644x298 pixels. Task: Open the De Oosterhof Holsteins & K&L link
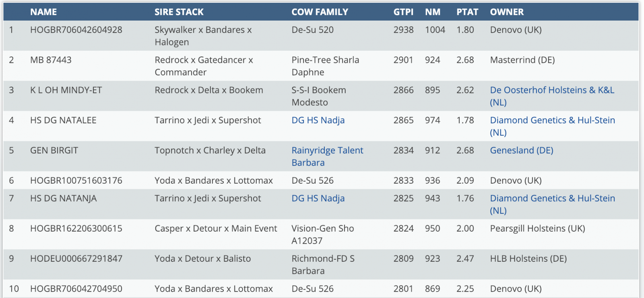pos(552,90)
